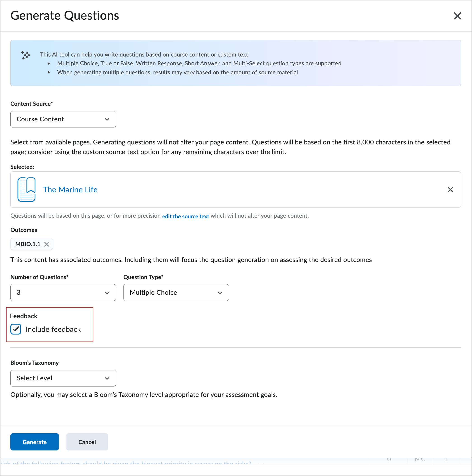Change number of questions from 3
The height and width of the screenshot is (476, 472).
click(x=59, y=292)
